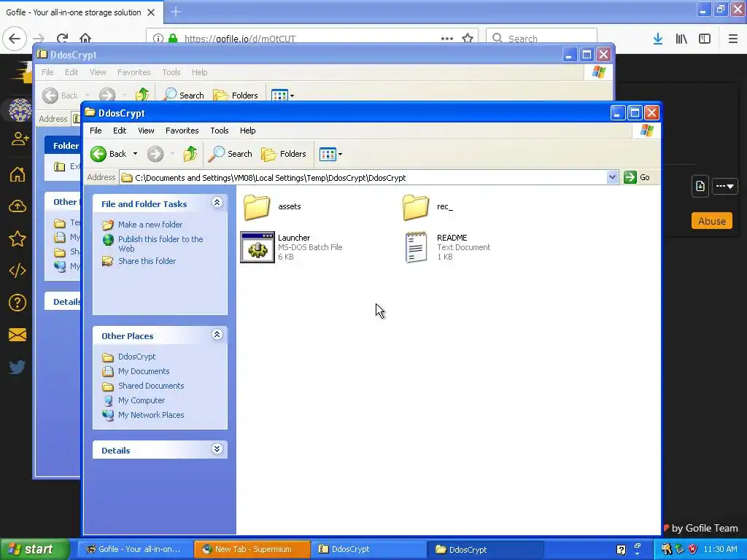Open Help menu in front DdosCrypt window
The height and width of the screenshot is (560, 747).
(x=248, y=131)
